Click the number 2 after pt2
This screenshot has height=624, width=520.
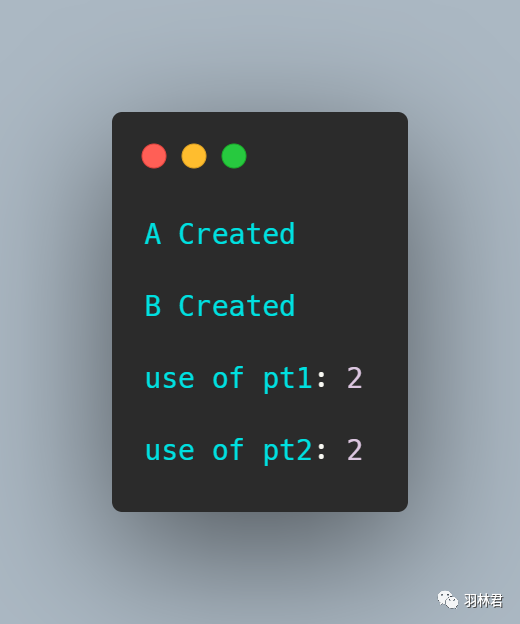pos(354,450)
